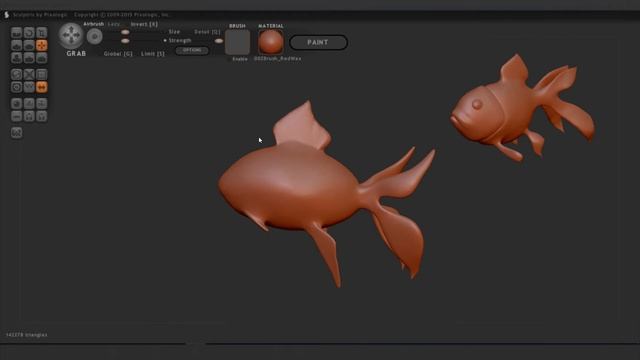Click the Size slider handle
The height and width of the screenshot is (360, 640).
click(125, 32)
